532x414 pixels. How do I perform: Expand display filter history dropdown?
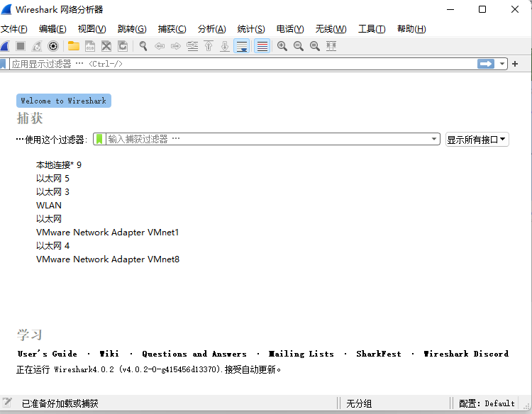[x=501, y=64]
